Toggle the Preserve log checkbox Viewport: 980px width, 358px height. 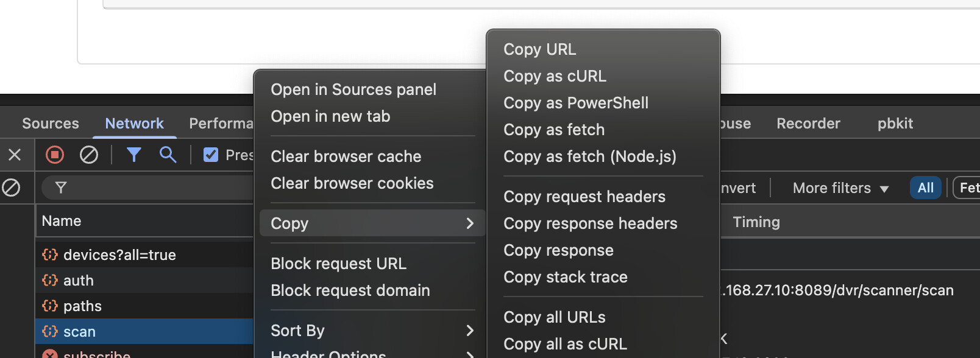211,155
